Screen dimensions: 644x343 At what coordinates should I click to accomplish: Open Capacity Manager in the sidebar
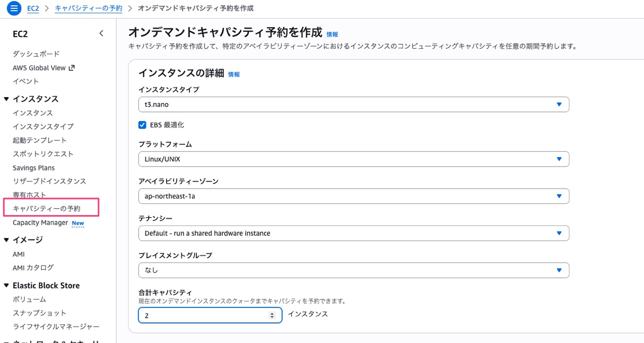(x=40, y=223)
